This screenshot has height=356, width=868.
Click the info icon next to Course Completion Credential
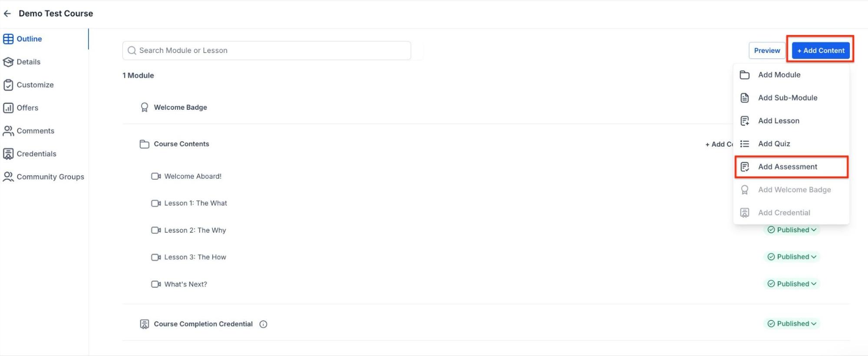(x=263, y=324)
